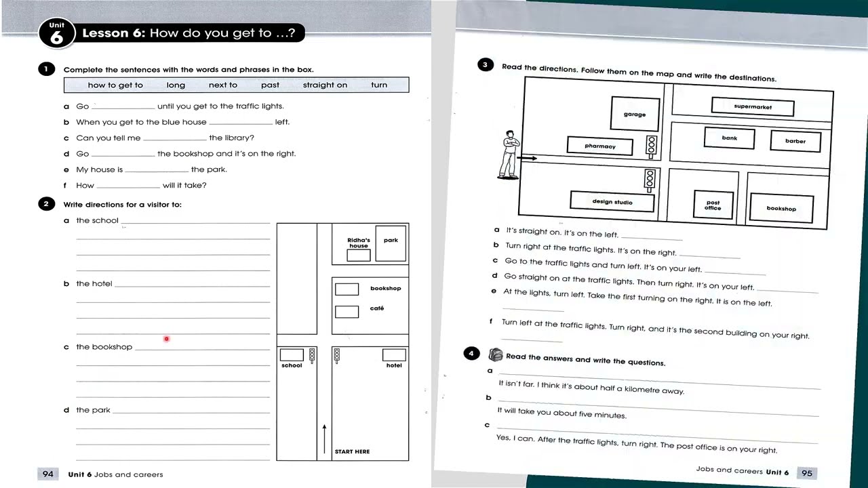The width and height of the screenshot is (868, 488).
Task: Click the "START HERE" label on the map
Action: coord(352,451)
